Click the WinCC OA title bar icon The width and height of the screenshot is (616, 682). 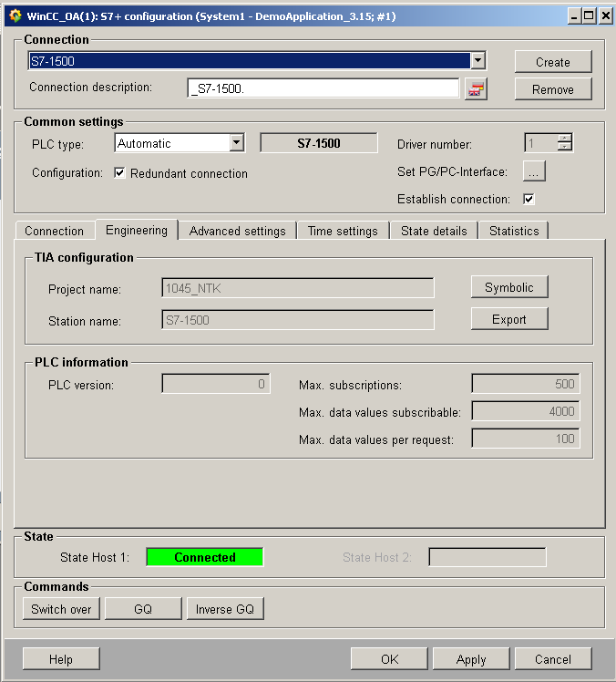click(15, 15)
